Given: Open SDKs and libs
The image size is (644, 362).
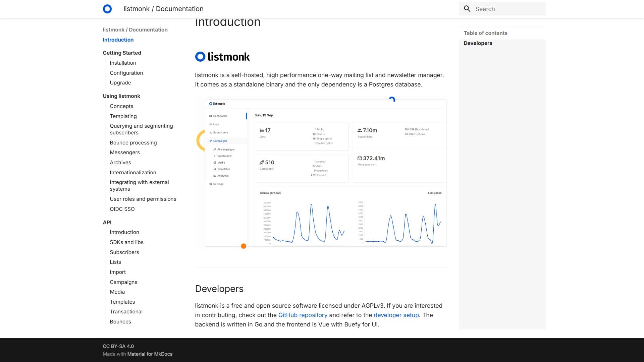Looking at the screenshot, I should 126,242.
